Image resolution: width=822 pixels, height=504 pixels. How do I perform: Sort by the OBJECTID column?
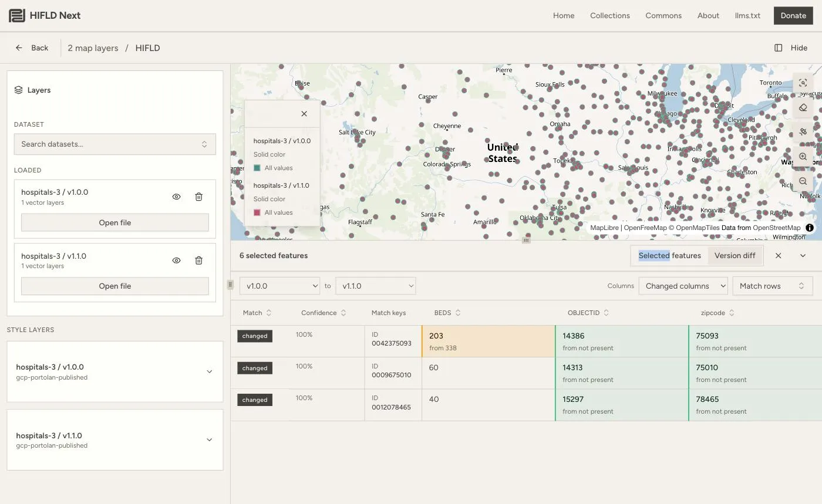click(588, 313)
